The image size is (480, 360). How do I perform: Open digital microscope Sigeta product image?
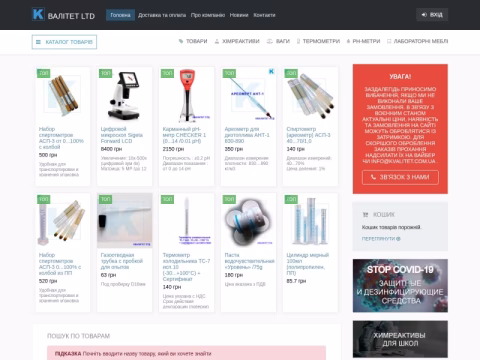tap(125, 95)
